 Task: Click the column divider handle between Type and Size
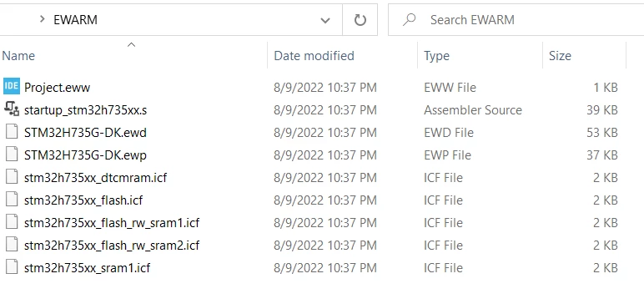(542, 55)
